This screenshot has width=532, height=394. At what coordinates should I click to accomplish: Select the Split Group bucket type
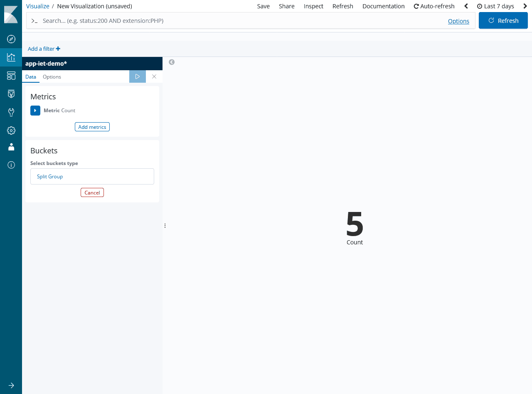pyautogui.click(x=92, y=176)
